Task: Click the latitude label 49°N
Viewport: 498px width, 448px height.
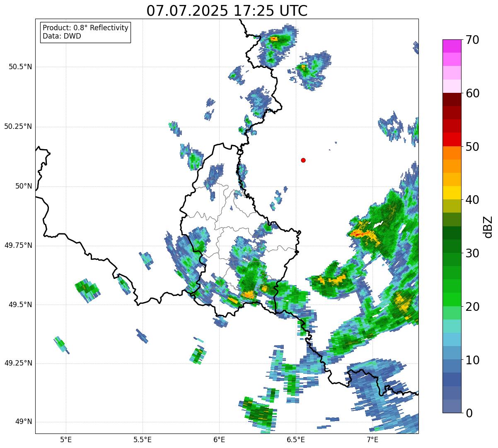Action: pyautogui.click(x=24, y=422)
